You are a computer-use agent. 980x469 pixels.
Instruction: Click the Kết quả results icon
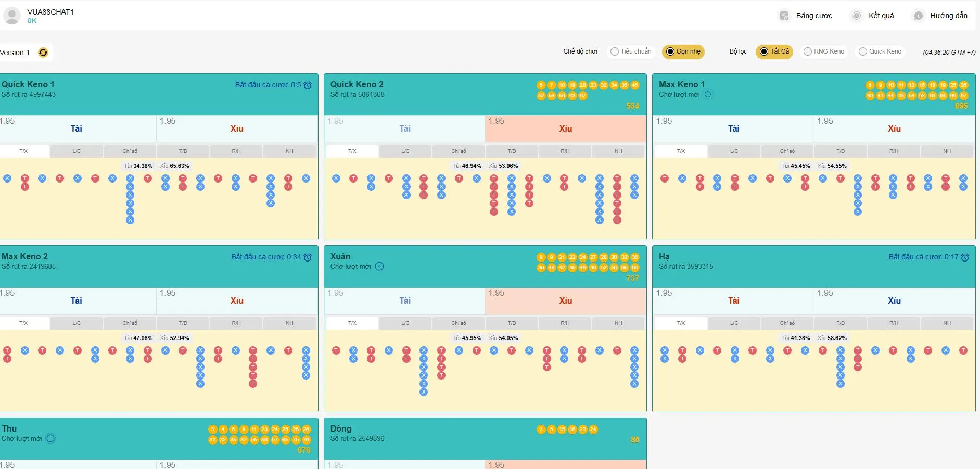click(856, 16)
